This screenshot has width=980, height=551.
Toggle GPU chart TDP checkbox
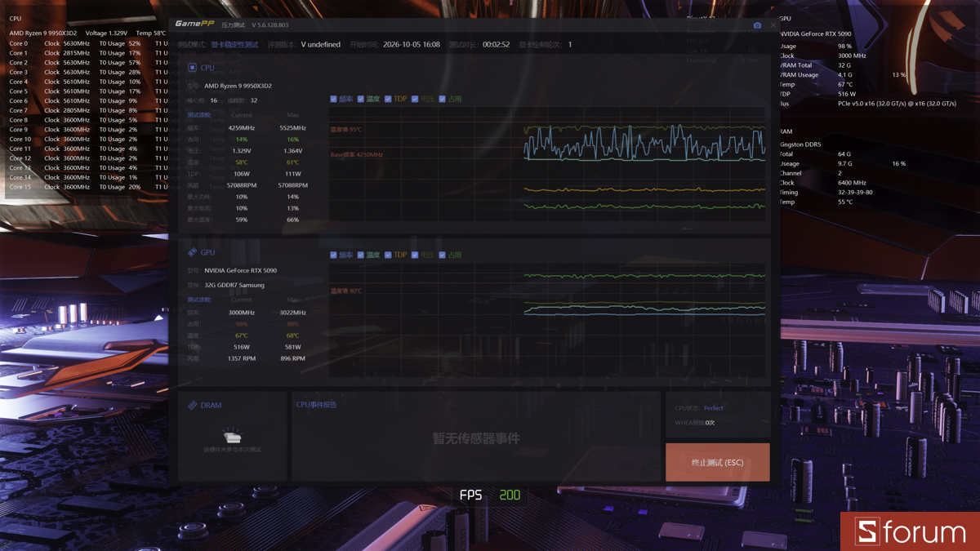tap(388, 255)
